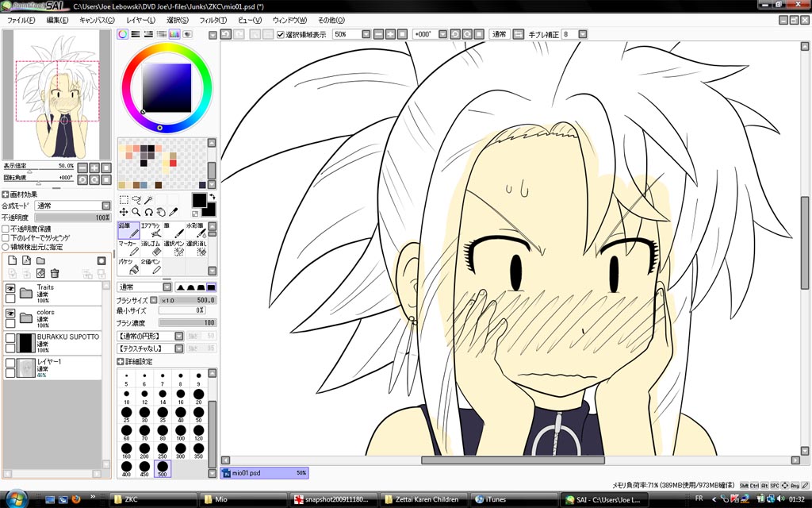Create a new linework layer
The image size is (812, 508).
[26, 260]
